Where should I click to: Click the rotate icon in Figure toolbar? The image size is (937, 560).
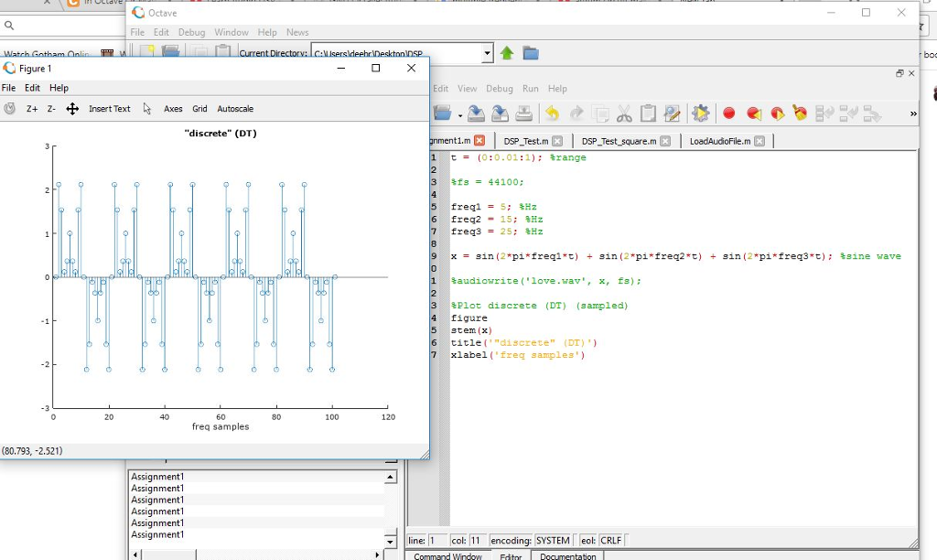[x=10, y=109]
